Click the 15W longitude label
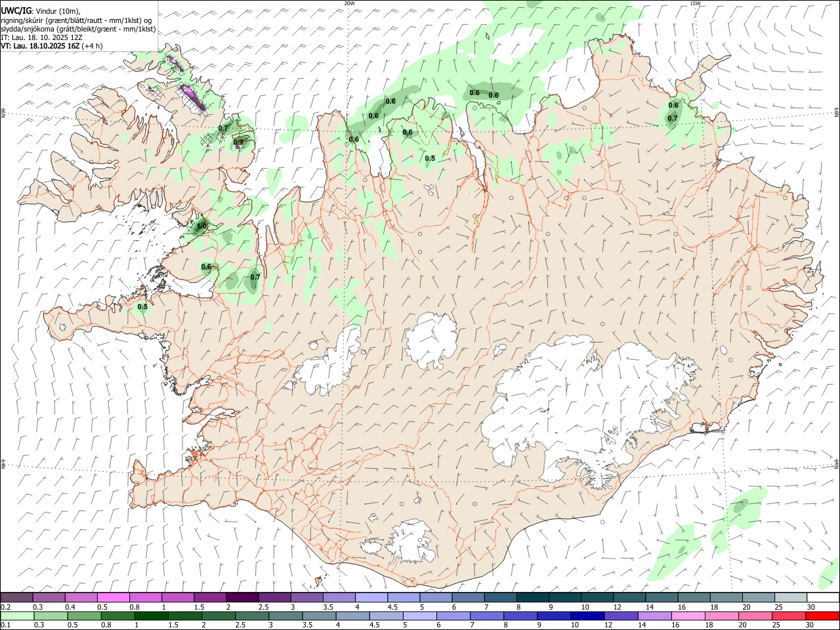 695,3
